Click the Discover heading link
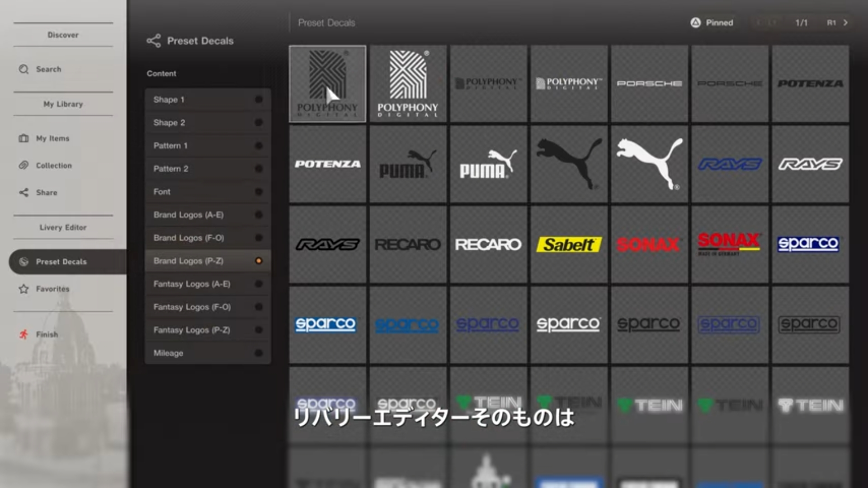The height and width of the screenshot is (488, 868). 63,35
